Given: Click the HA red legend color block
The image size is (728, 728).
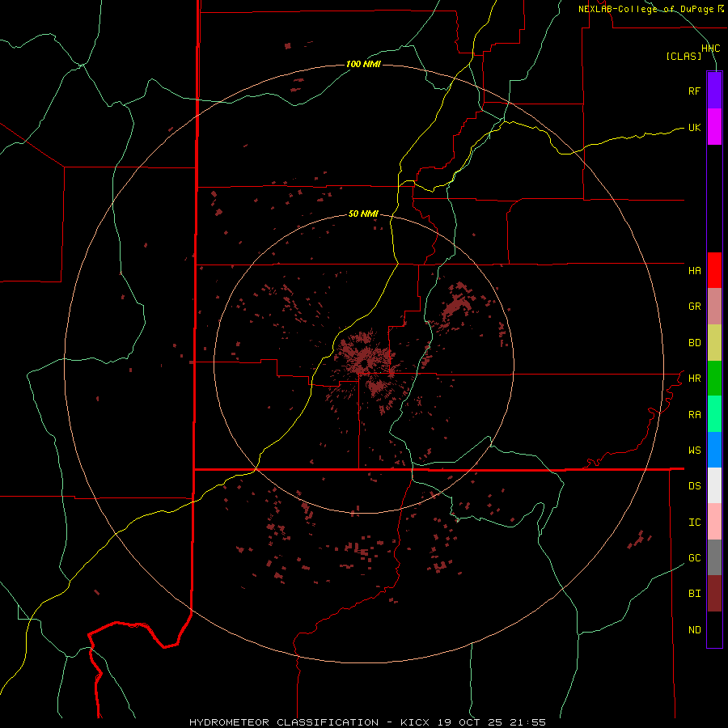Looking at the screenshot, I should (x=714, y=270).
